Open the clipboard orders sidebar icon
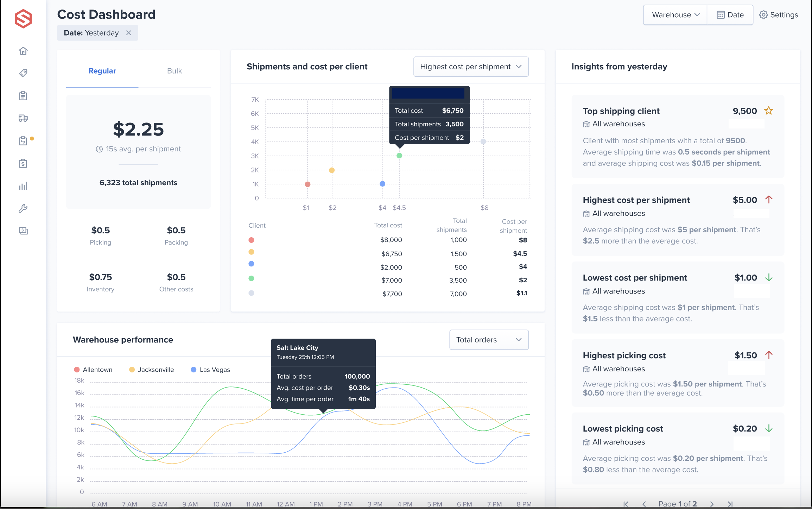 [23, 96]
